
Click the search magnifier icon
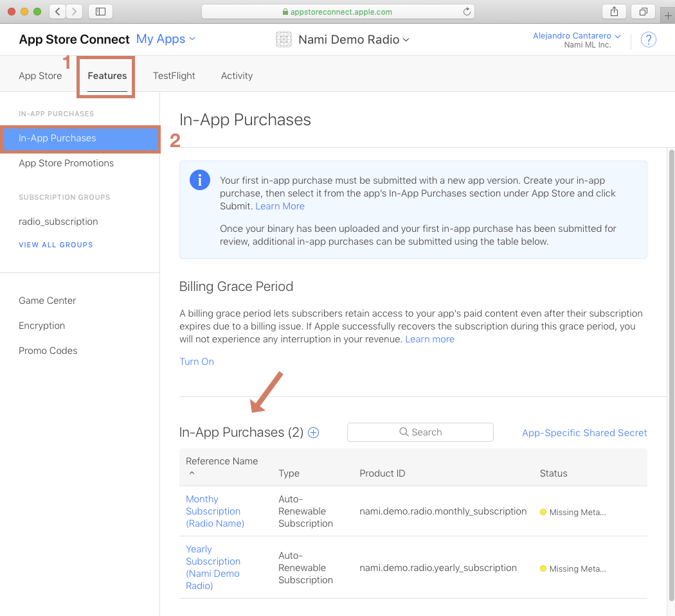pos(404,432)
